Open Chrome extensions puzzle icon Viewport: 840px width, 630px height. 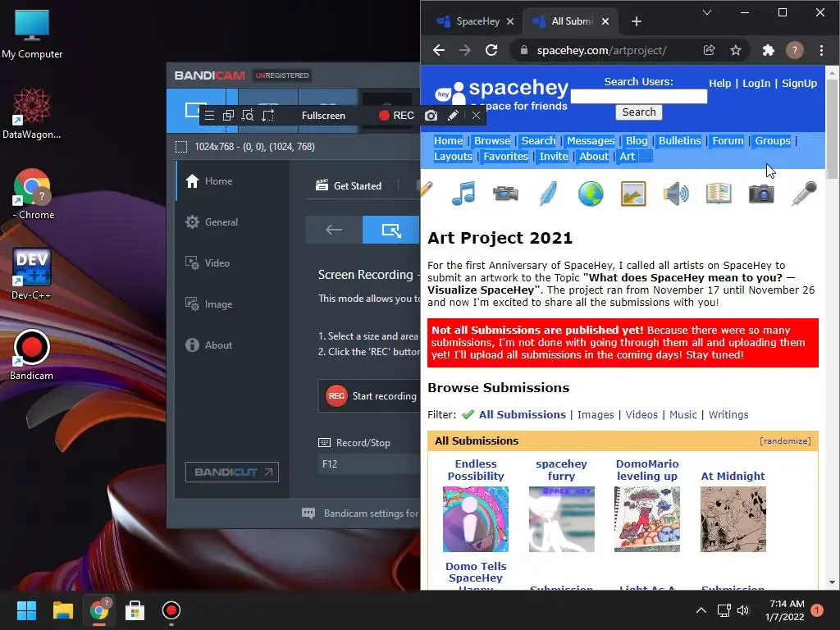[768, 50]
